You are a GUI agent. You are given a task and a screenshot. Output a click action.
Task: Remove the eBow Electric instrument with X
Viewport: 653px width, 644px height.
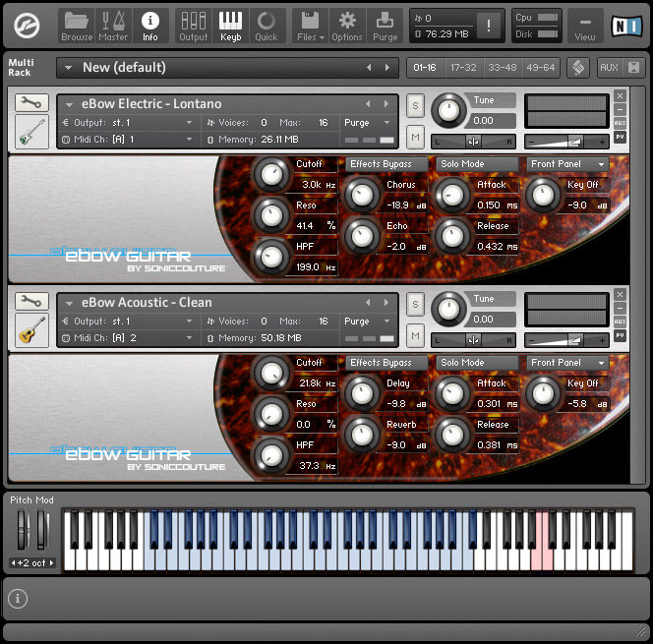pos(620,95)
